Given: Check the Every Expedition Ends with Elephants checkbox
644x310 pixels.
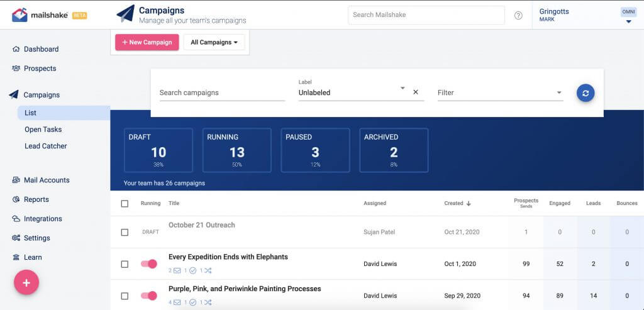Looking at the screenshot, I should point(125,264).
